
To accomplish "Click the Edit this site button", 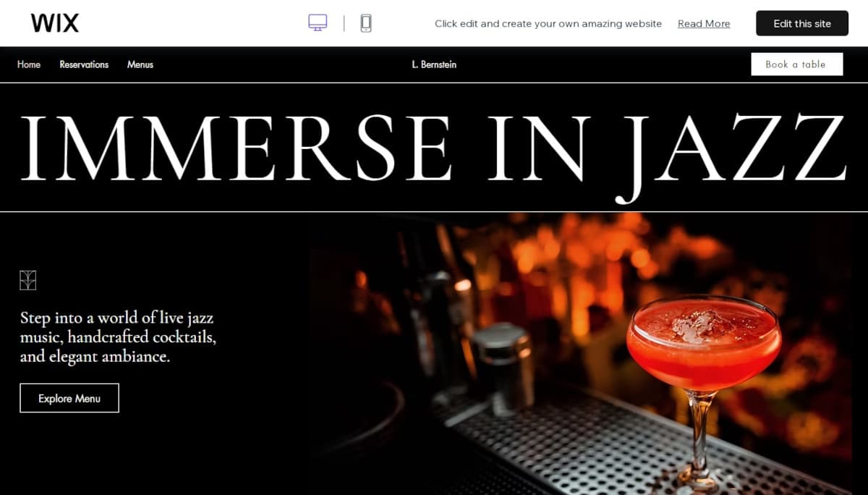I will tap(802, 23).
